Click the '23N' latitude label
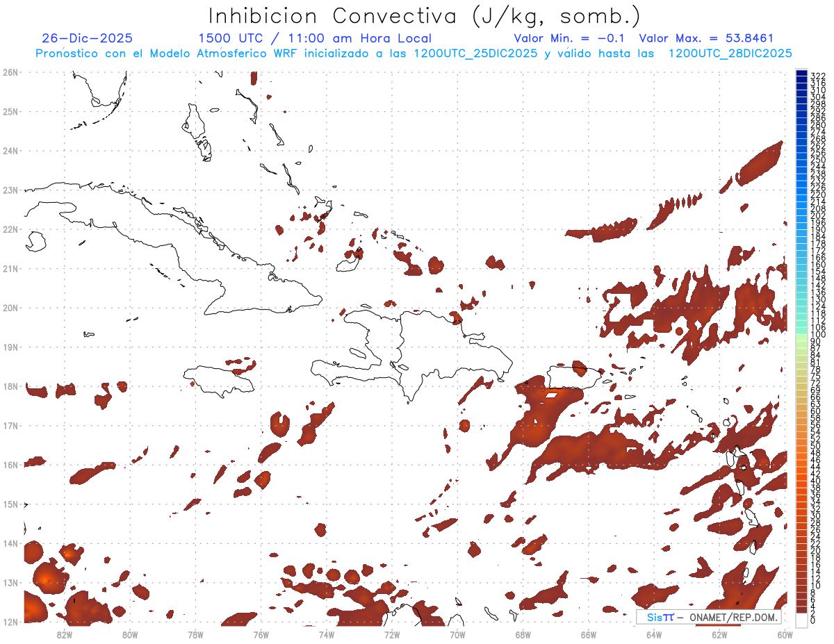 pos(10,190)
